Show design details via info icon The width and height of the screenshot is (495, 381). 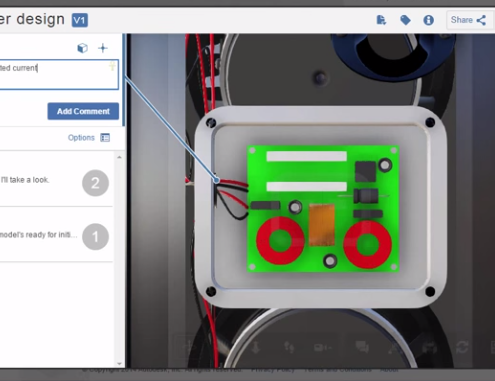428,20
